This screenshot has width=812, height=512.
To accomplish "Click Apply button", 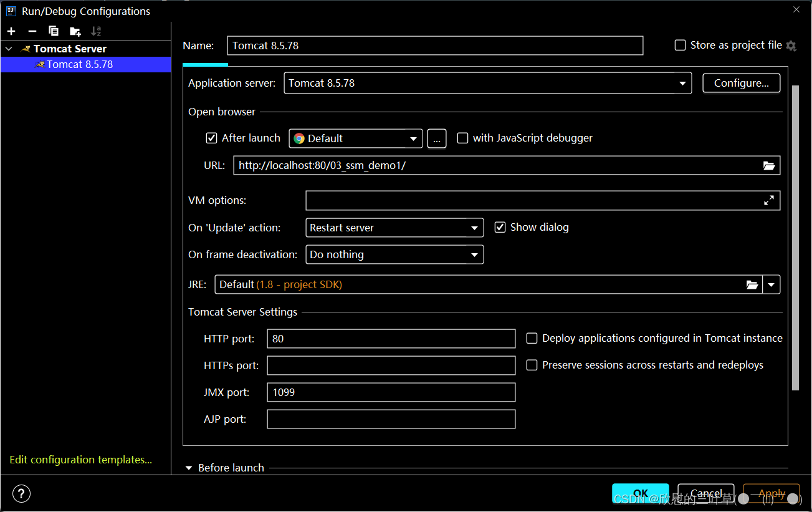I will (x=771, y=493).
